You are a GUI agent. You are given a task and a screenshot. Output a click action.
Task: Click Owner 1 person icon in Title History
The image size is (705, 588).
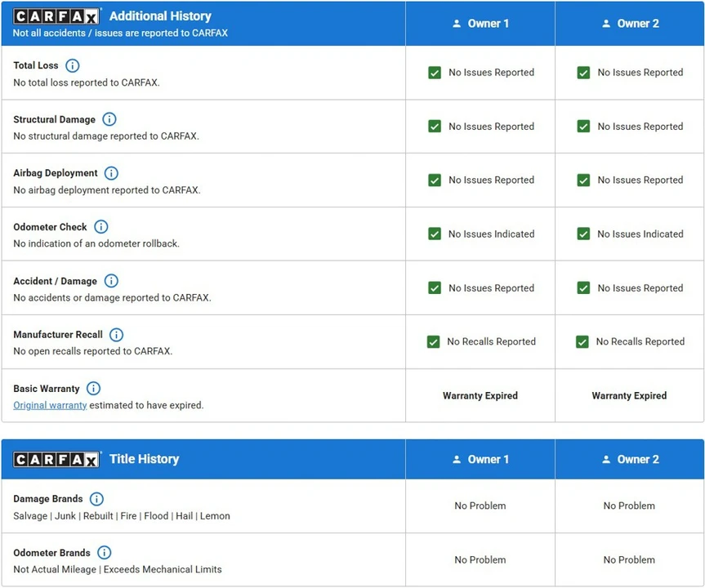[x=457, y=460]
